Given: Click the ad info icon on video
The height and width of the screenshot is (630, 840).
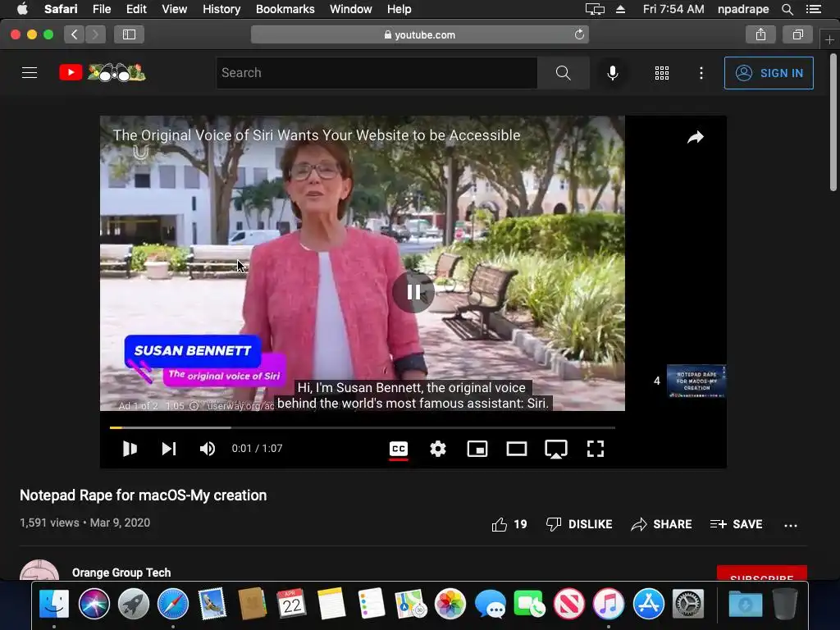Looking at the screenshot, I should [194, 405].
